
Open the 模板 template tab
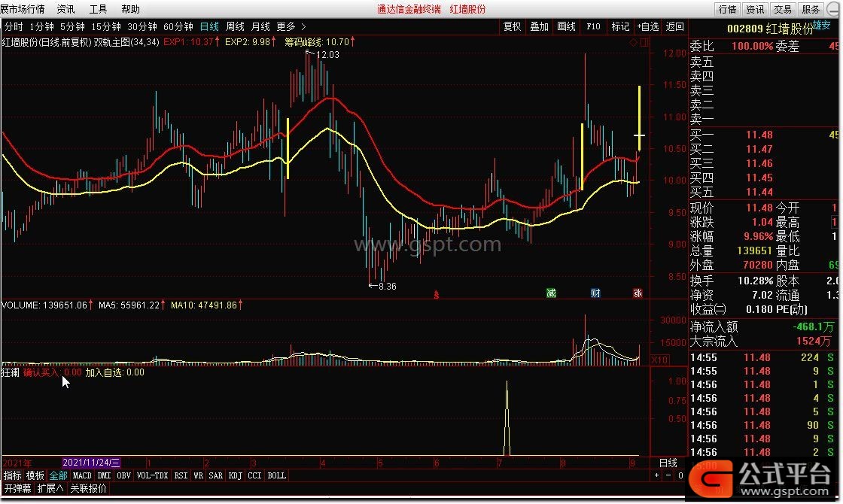(x=35, y=475)
